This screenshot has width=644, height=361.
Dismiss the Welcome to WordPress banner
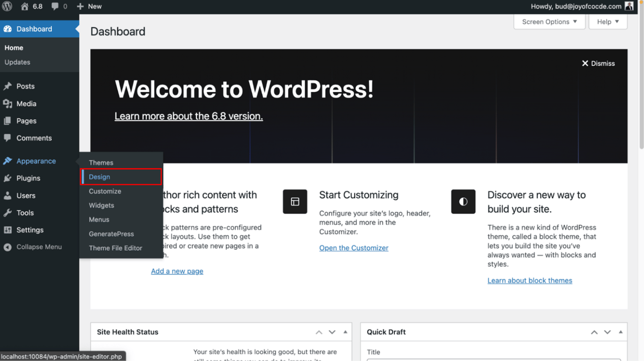598,63
